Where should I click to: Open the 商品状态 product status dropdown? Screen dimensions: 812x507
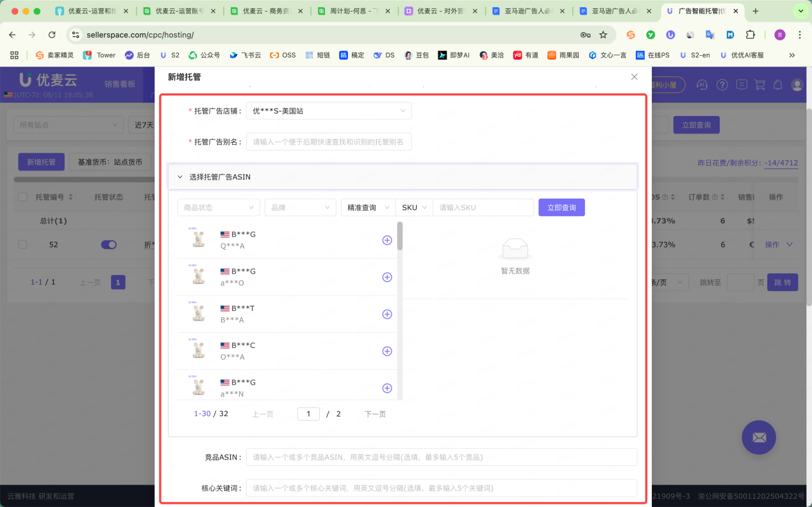pos(219,207)
